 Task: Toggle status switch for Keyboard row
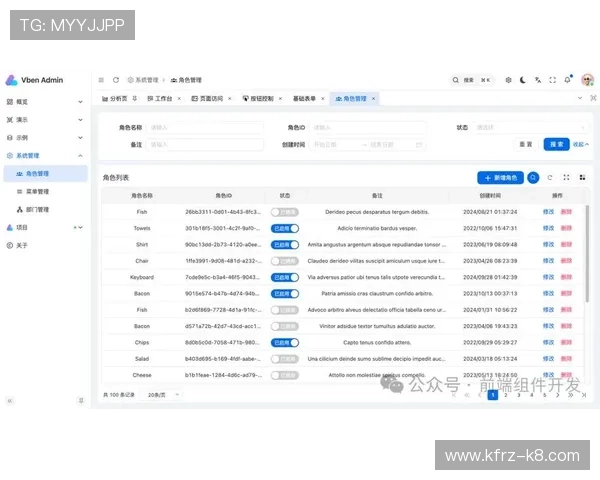285,278
